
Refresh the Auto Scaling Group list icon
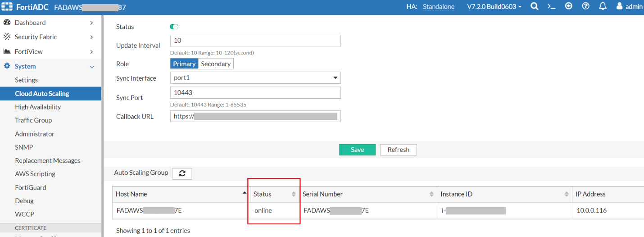click(182, 173)
